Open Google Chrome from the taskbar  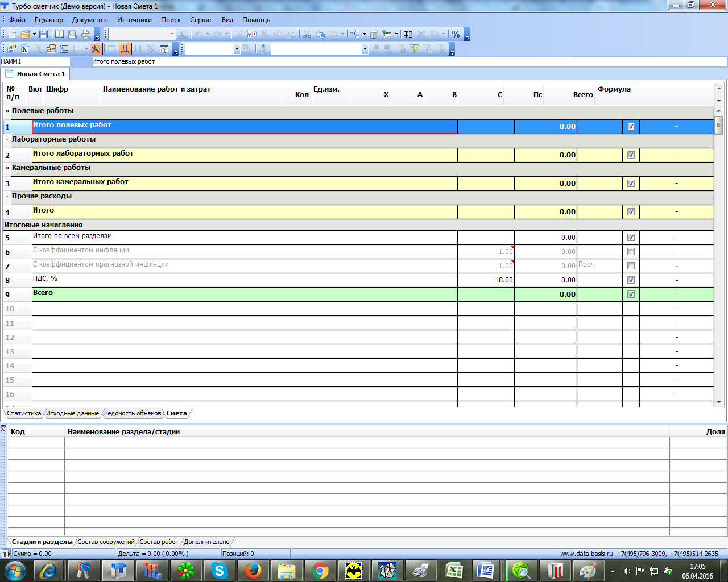tap(320, 570)
